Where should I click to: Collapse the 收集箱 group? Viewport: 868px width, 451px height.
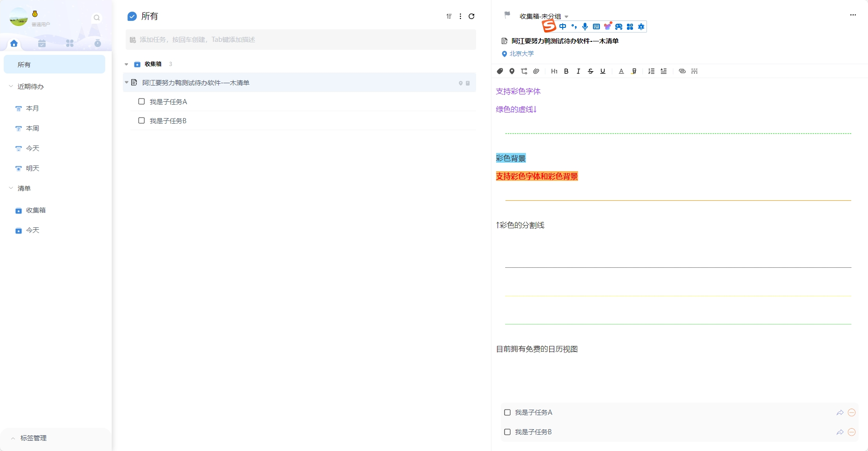tap(127, 64)
